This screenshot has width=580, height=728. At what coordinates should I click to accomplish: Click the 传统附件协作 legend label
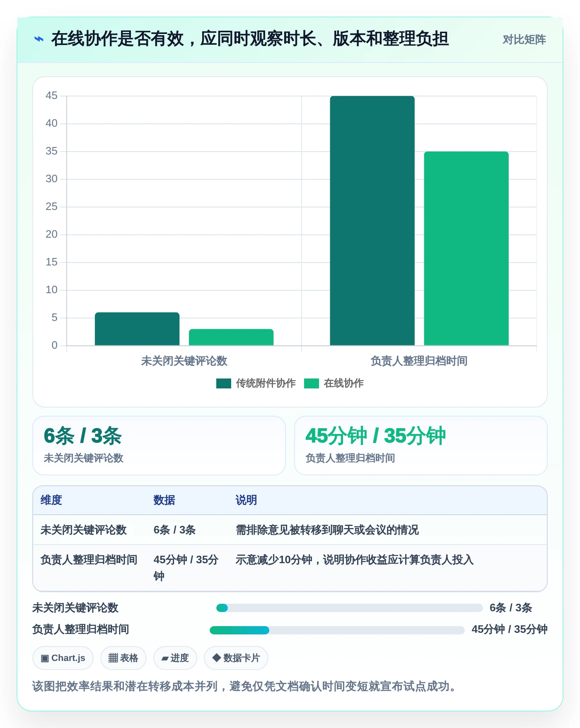click(x=266, y=383)
